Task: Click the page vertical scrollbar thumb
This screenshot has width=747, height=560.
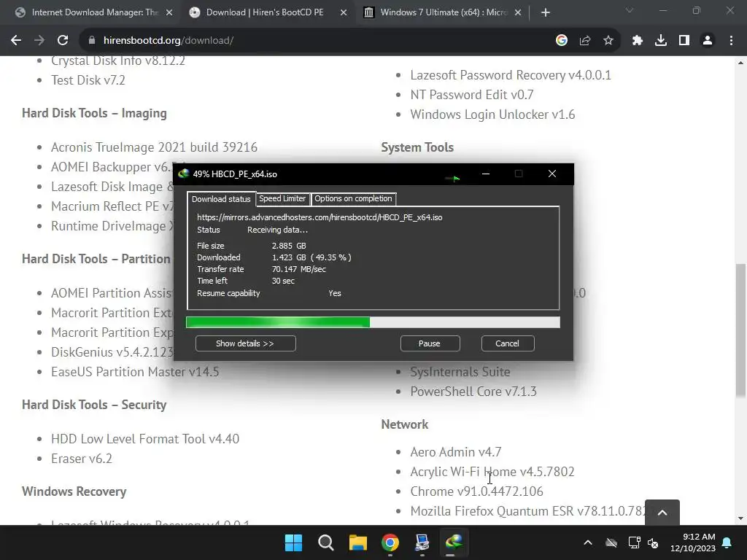Action: coord(740,330)
